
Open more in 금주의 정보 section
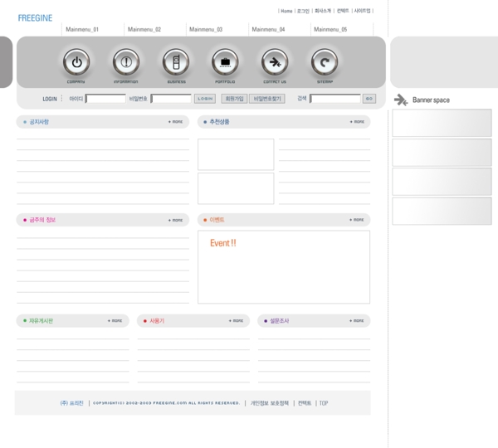pos(176,220)
